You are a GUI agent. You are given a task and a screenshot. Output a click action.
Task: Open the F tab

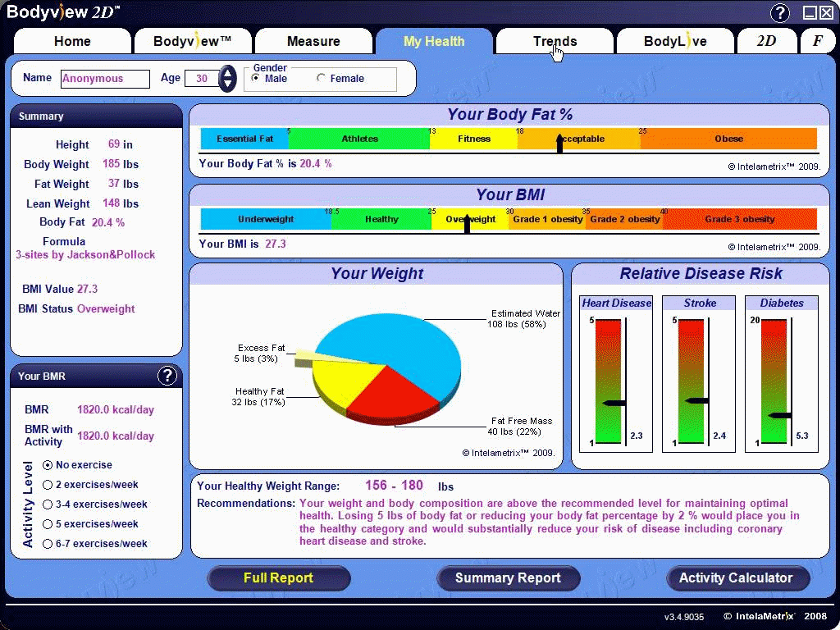[x=818, y=41]
